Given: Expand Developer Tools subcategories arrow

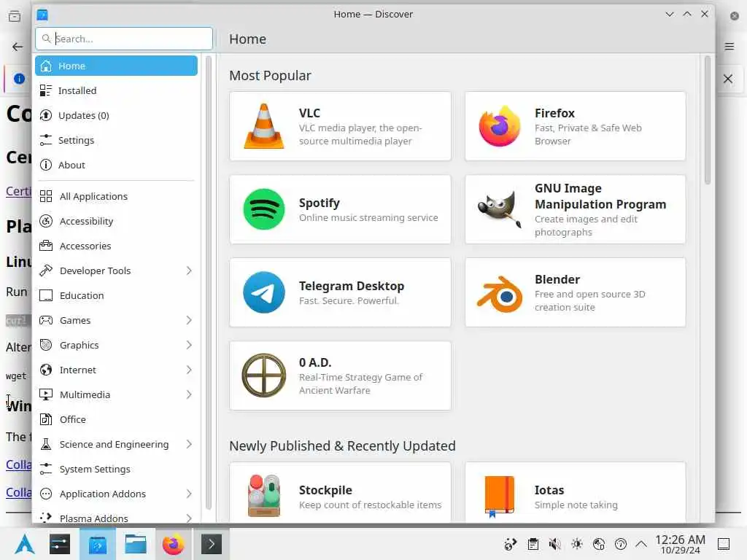Looking at the screenshot, I should point(189,271).
